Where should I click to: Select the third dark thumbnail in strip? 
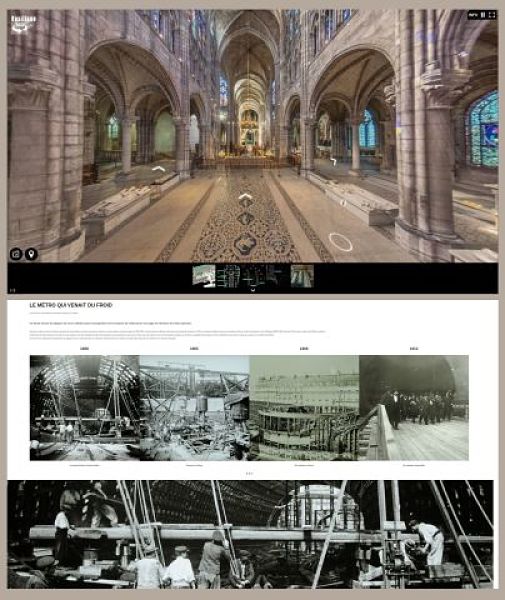(253, 276)
